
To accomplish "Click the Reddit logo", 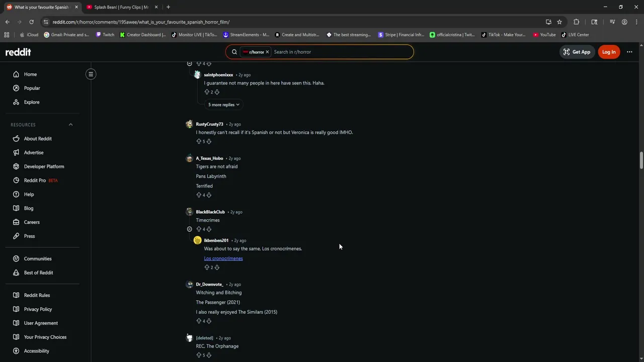I will point(18,52).
